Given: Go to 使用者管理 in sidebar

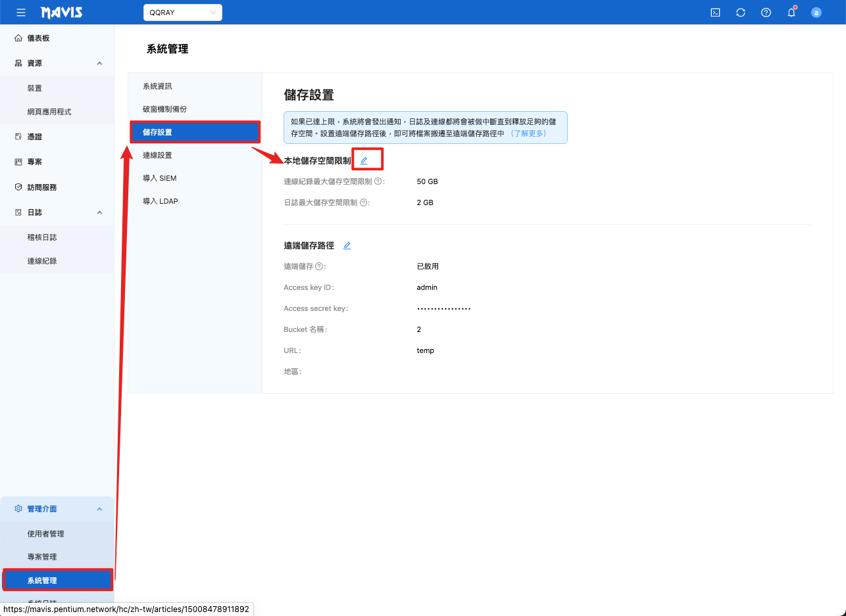Looking at the screenshot, I should (46, 534).
